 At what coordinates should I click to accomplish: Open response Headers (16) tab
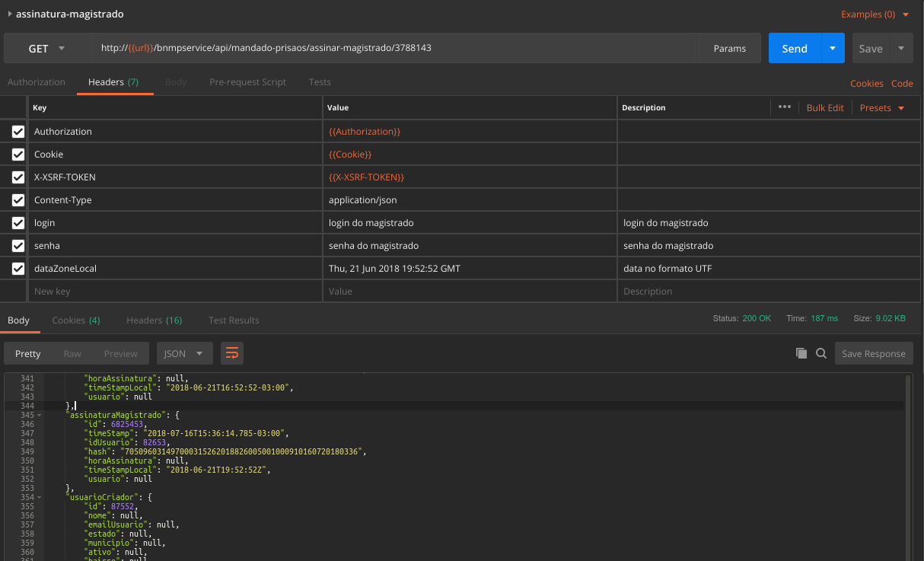pos(155,320)
